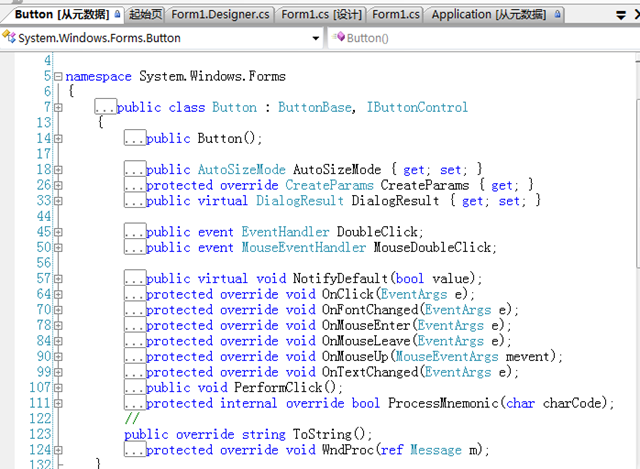The width and height of the screenshot is (640, 469).
Task: Open the System.Windows.Forms.Button type dropdown
Action: (316, 38)
